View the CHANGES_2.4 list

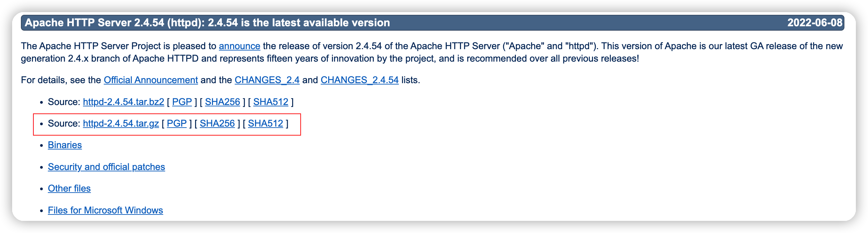click(267, 80)
